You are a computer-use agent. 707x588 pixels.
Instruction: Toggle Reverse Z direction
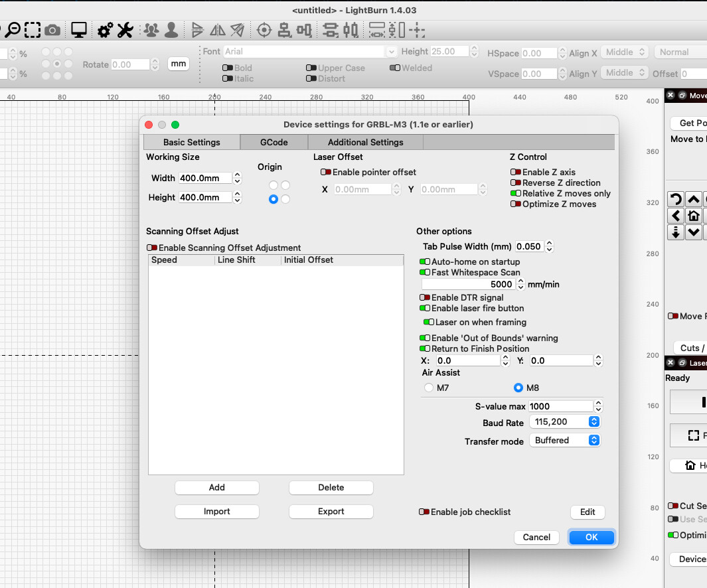[x=516, y=183]
